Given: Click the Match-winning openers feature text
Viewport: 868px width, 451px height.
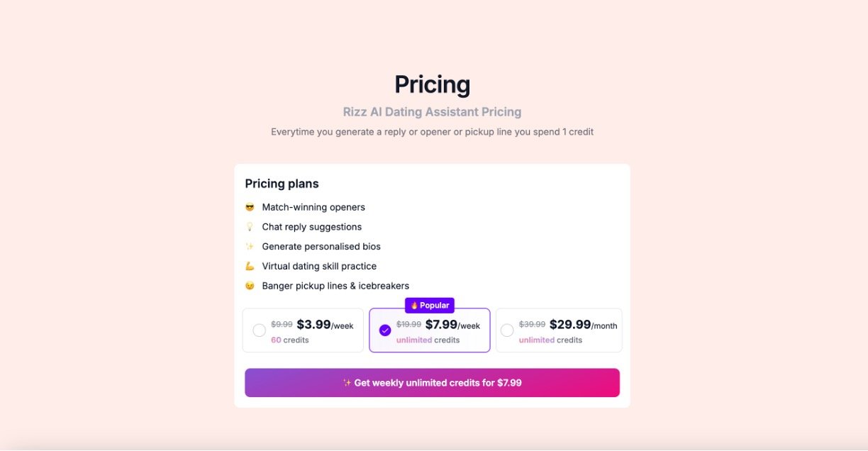Looking at the screenshot, I should tap(313, 207).
